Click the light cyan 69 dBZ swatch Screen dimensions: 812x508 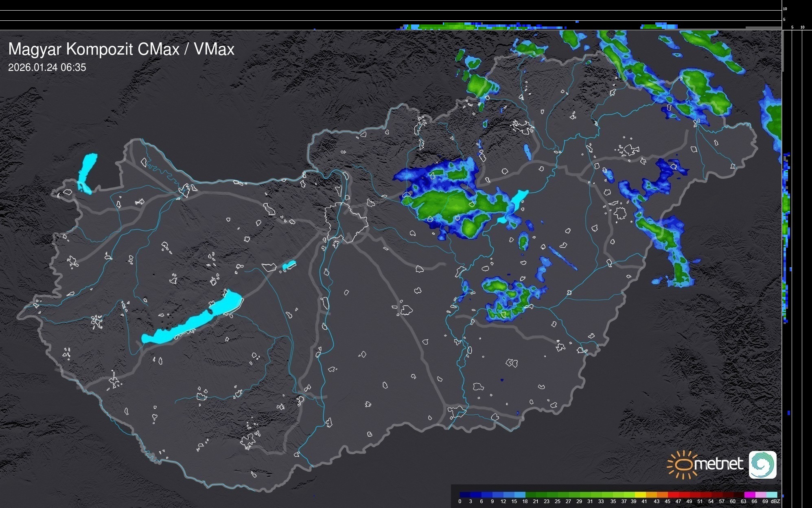pos(771,495)
